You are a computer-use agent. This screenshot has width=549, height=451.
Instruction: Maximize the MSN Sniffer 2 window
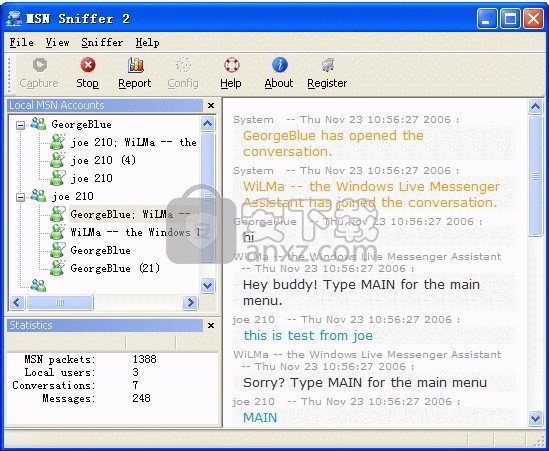tap(510, 19)
